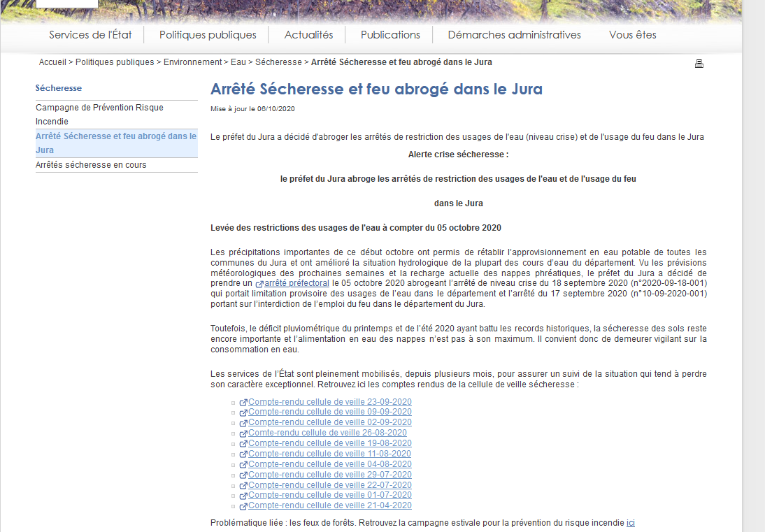Click external link icon for 11-08-2020 report
Screen dimensions: 765x532
(x=243, y=454)
